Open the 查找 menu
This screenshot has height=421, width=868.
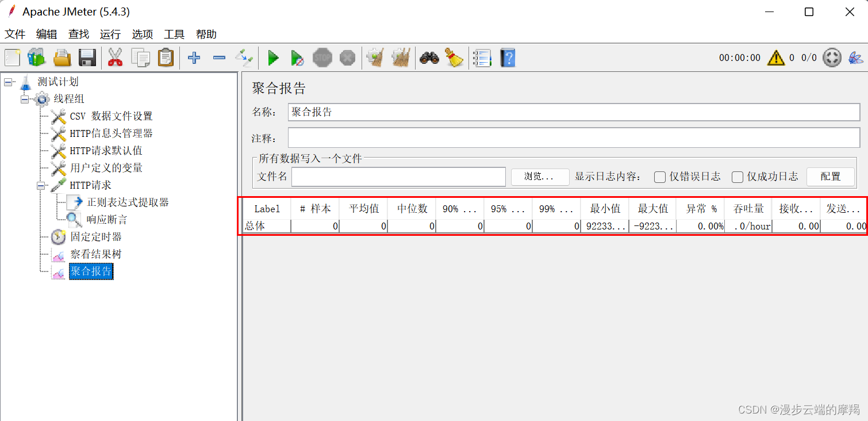point(79,35)
